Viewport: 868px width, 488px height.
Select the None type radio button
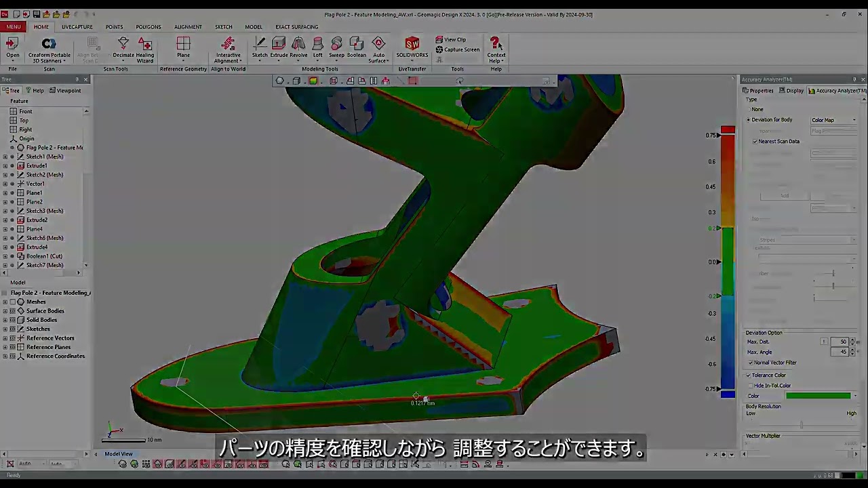[x=749, y=109]
